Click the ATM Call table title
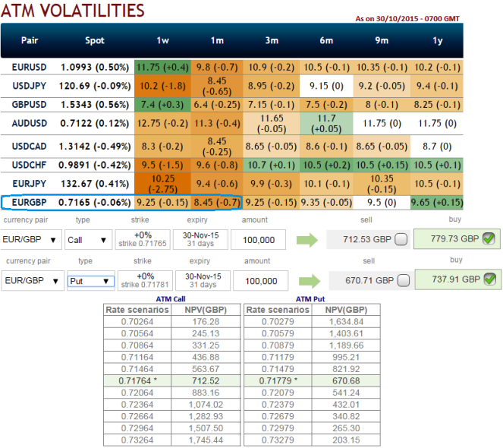 171,299
